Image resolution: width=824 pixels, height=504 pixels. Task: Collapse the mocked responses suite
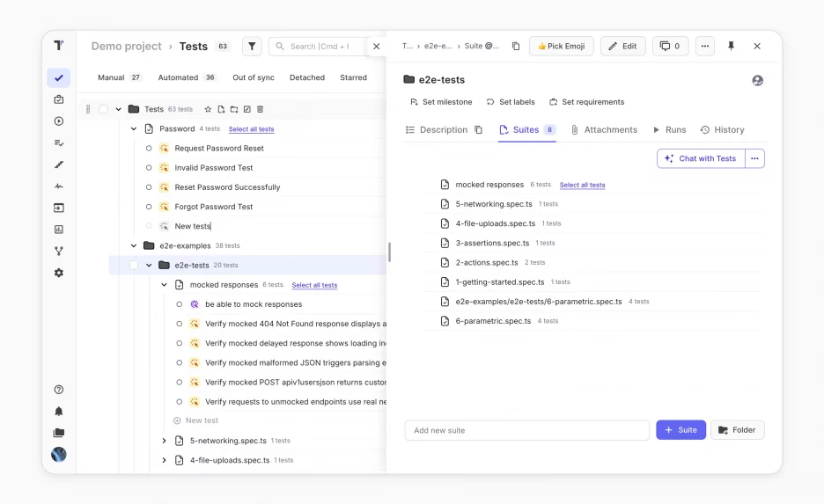point(165,285)
